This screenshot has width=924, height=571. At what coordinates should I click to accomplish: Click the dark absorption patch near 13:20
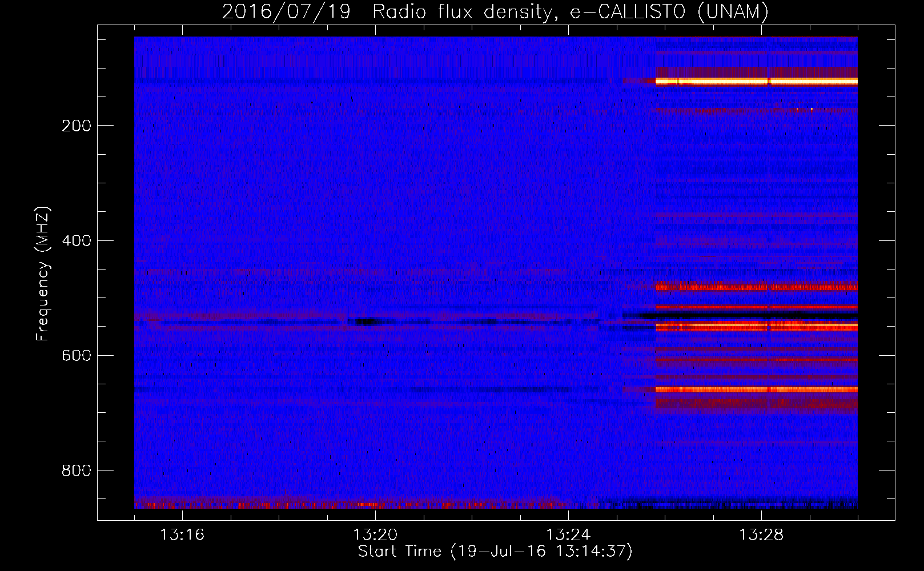pyautogui.click(x=366, y=322)
